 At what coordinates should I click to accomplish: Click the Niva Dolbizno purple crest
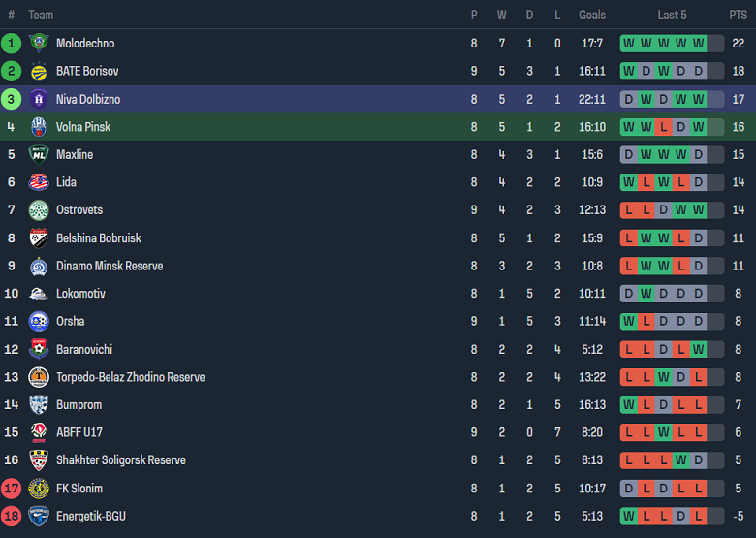(39, 99)
